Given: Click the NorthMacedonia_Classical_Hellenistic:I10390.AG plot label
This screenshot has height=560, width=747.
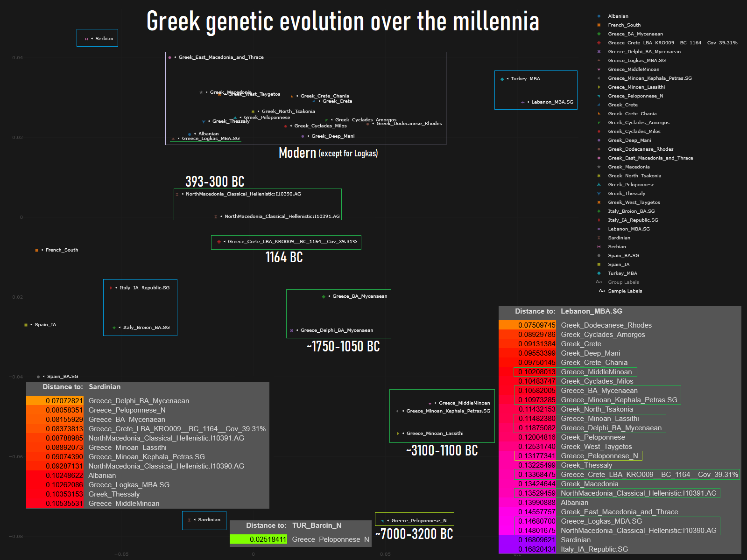Looking at the screenshot, I should (243, 194).
